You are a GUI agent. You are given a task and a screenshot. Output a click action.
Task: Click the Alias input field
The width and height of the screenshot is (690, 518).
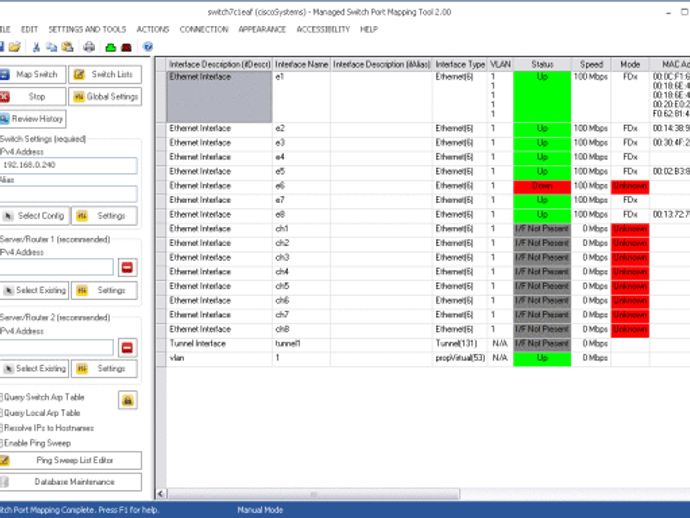69,194
